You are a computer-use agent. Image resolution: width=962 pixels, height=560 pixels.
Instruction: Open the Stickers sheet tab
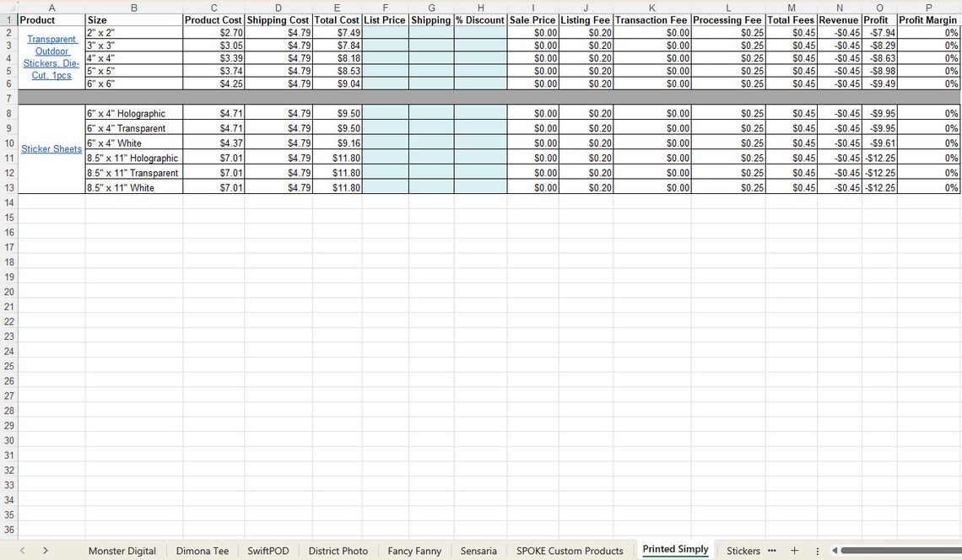[743, 550]
